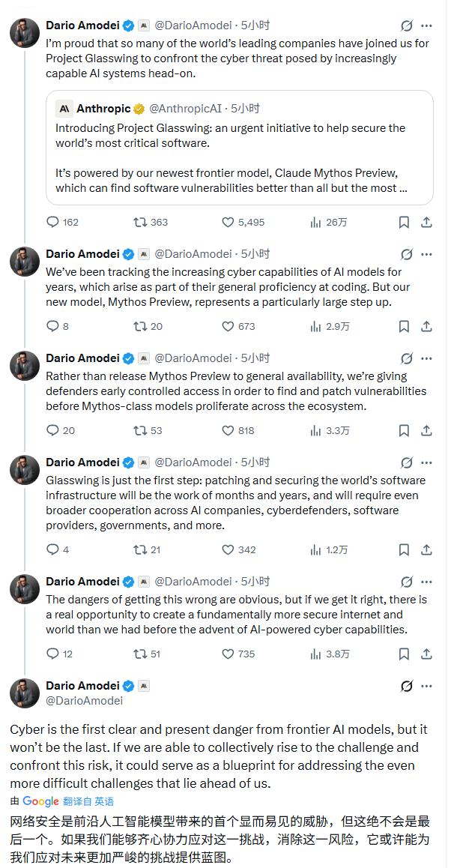The height and width of the screenshot is (868, 454).
Task: Open the Anthropic affiliation badge on the last tweet
Action: click(x=144, y=686)
